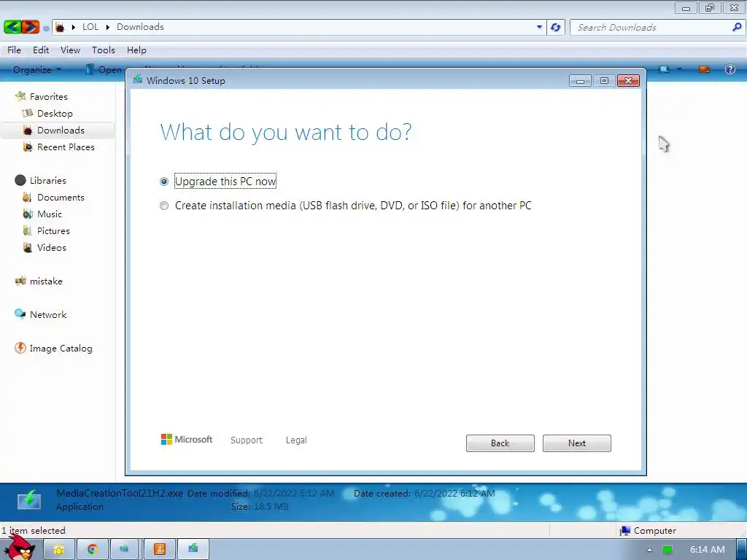Click the MediaCreationTool21H2.exe details icon
747x560 pixels.
coord(29,500)
